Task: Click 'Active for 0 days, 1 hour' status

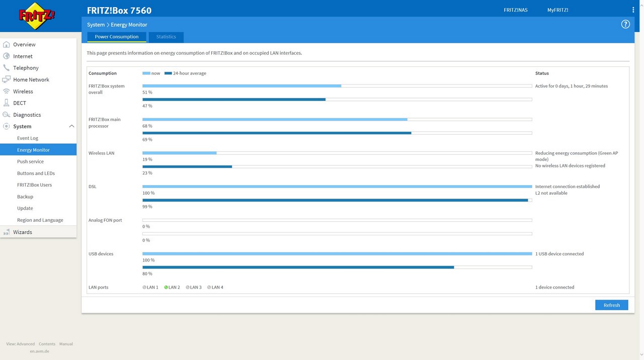Action: (x=572, y=86)
